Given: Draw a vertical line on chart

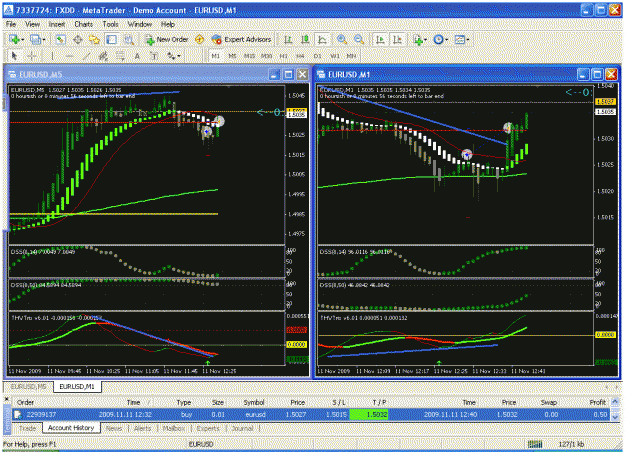Looking at the screenshot, I should coord(52,56).
